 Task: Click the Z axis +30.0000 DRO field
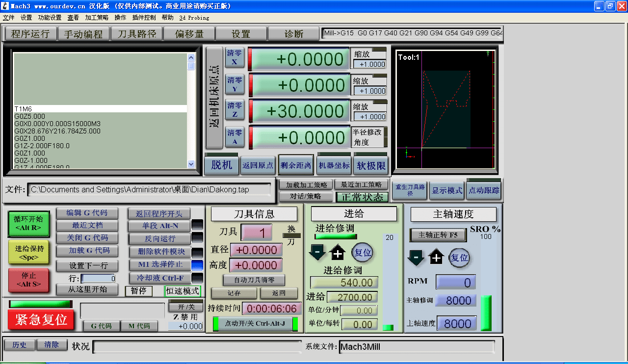tap(299, 111)
